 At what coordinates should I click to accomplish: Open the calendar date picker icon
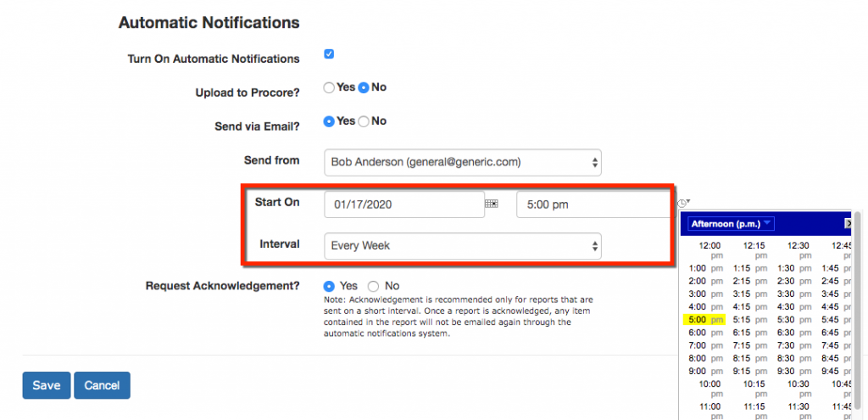click(491, 204)
